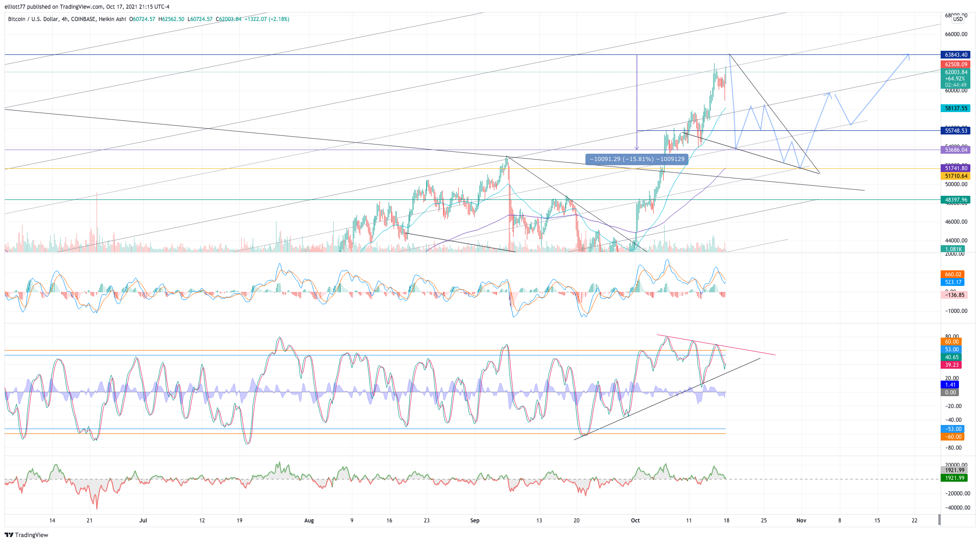Click the gray 0.00 oscillator label
The width and height of the screenshot is (980, 543).
[950, 392]
